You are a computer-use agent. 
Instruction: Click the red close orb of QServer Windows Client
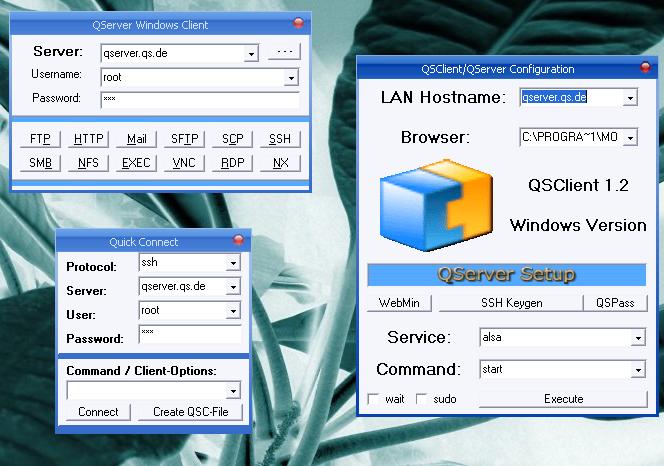coord(299,23)
